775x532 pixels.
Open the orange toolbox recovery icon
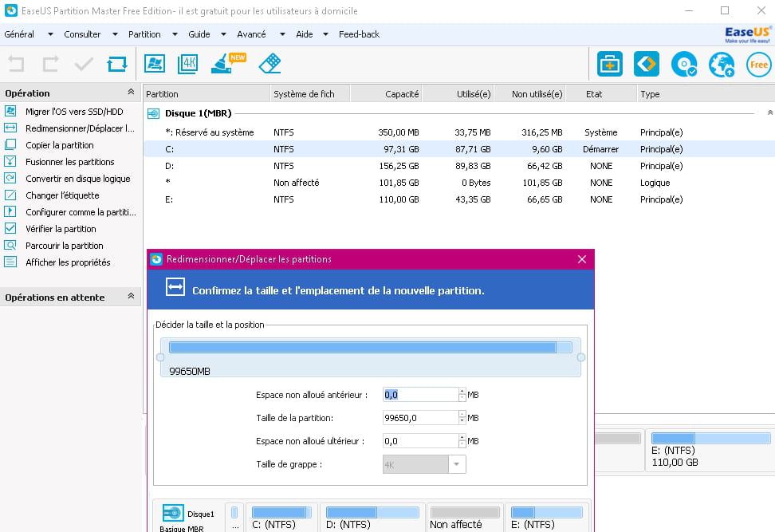[x=610, y=65]
